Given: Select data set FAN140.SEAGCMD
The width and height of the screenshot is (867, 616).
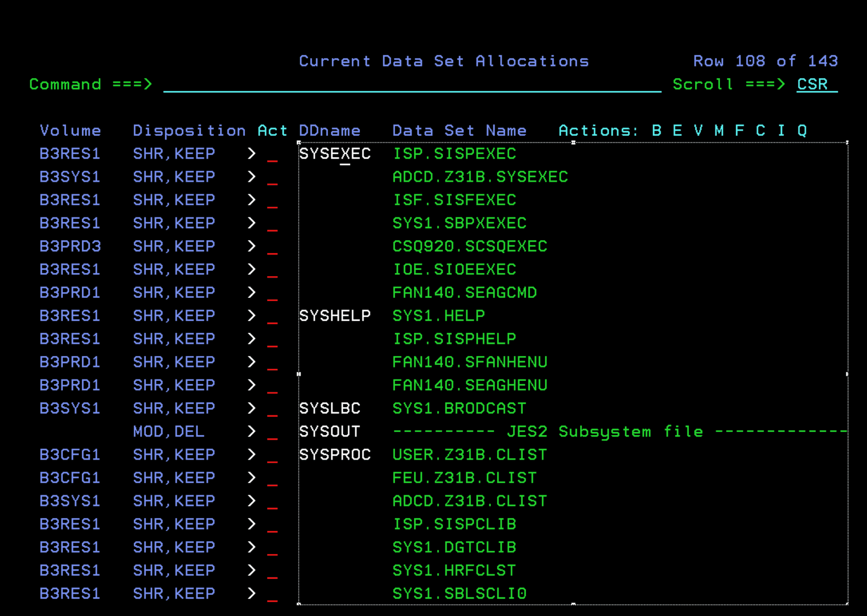Looking at the screenshot, I should tap(464, 293).
